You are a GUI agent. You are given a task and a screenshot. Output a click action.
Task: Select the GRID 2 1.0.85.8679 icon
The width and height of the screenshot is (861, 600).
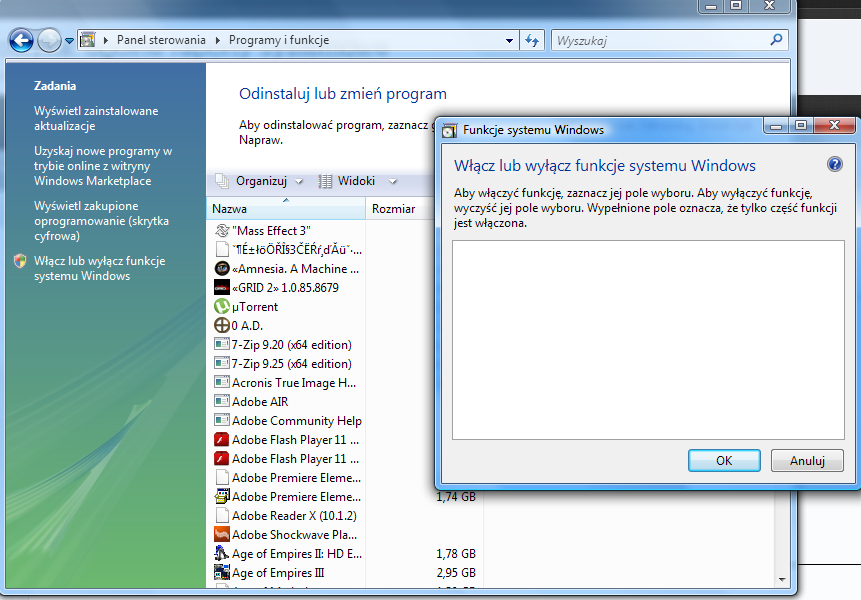coord(222,287)
